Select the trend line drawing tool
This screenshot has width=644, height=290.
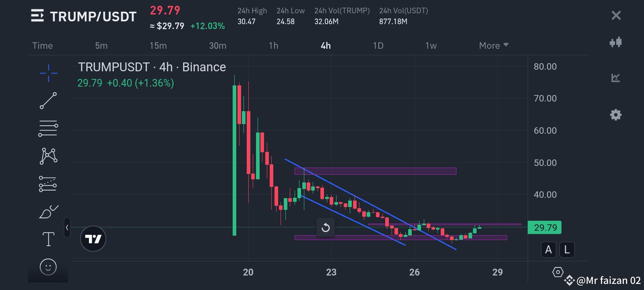click(48, 101)
